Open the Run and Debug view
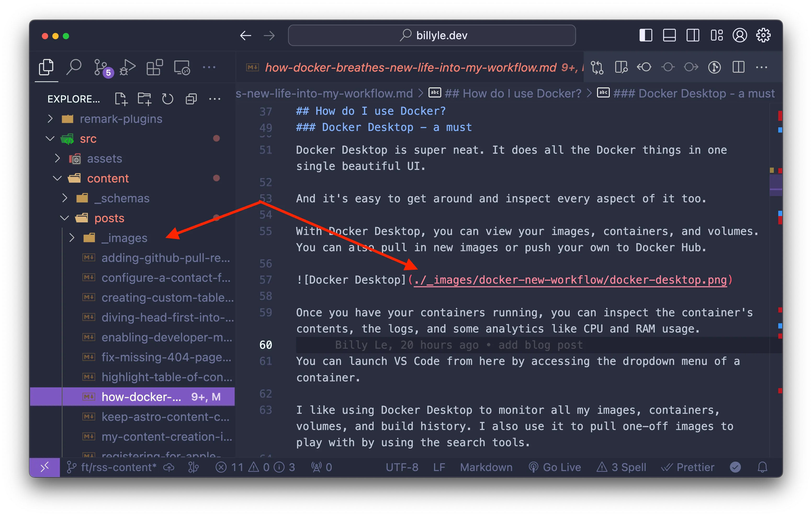This screenshot has height=516, width=812. (128, 67)
